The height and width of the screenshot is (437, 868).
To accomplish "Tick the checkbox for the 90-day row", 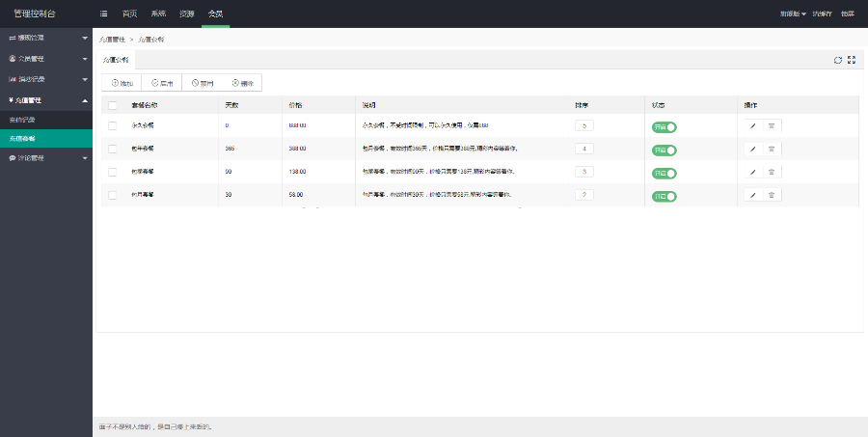I will 113,172.
